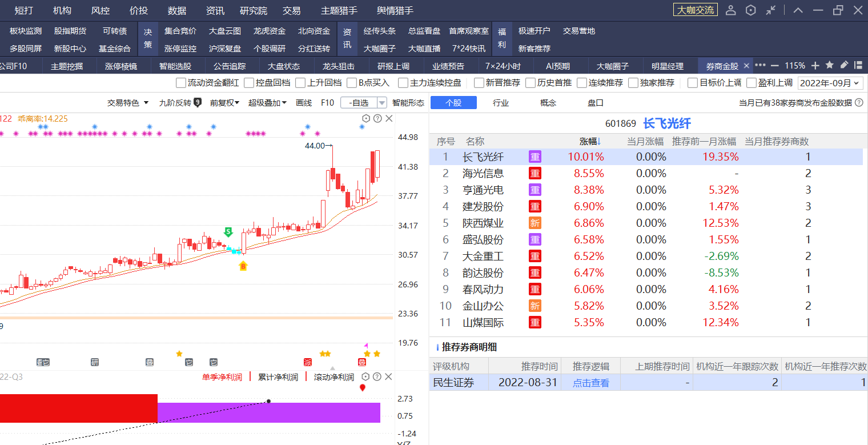Viewport: 868px width, 445px height.
Task: Select 累计净利润 chart mode
Action: pyautogui.click(x=278, y=377)
